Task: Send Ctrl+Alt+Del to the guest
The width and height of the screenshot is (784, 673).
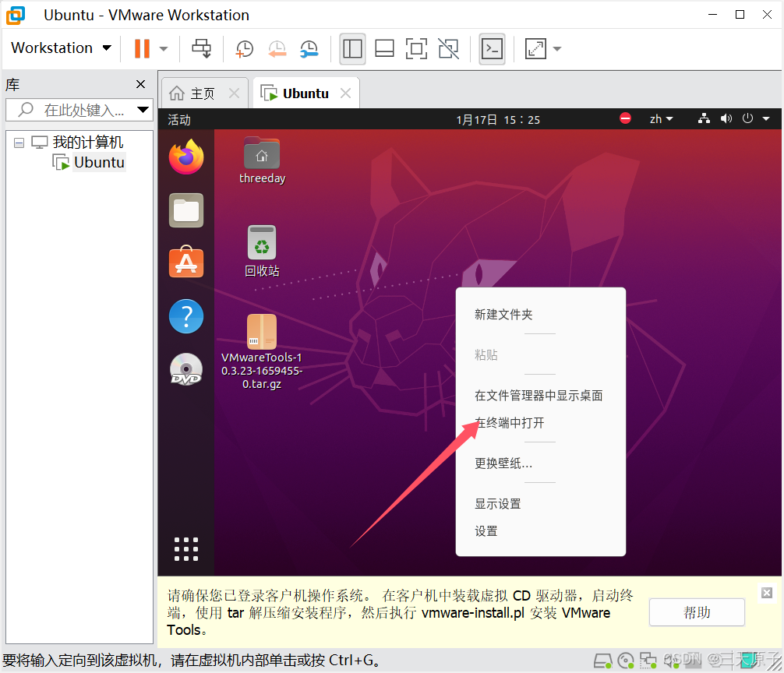Action: (x=201, y=48)
